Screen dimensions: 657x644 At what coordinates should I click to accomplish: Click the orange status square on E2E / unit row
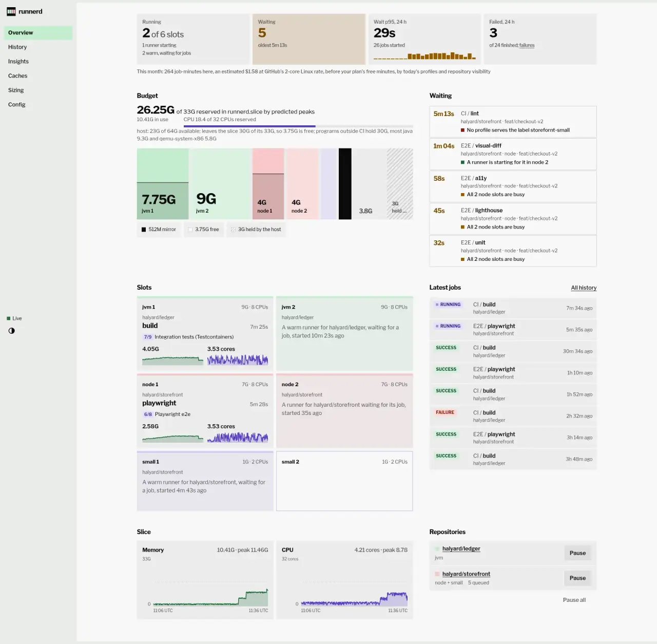462,259
